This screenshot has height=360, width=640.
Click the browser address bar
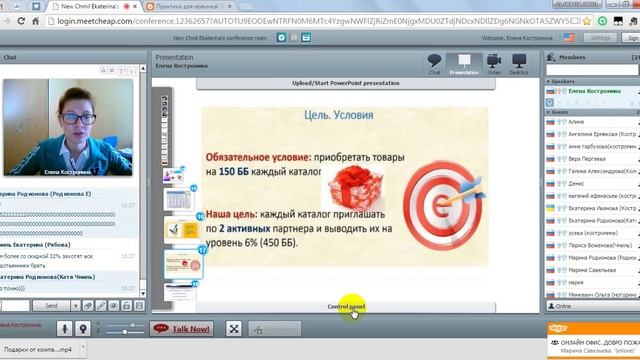(x=314, y=21)
